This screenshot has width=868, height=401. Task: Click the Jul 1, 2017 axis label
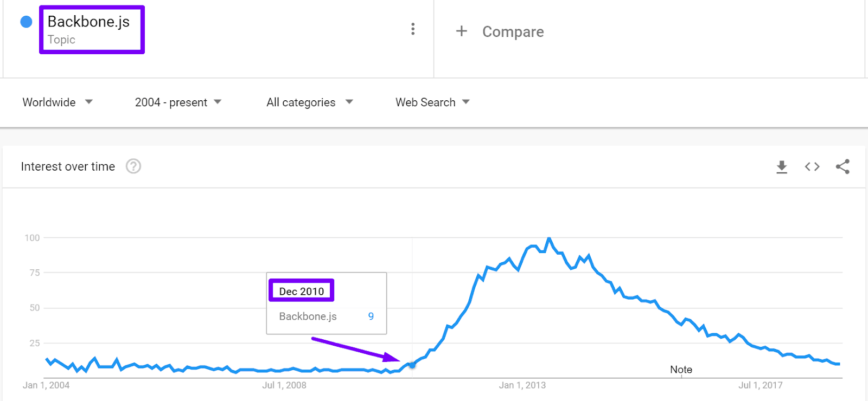click(760, 385)
